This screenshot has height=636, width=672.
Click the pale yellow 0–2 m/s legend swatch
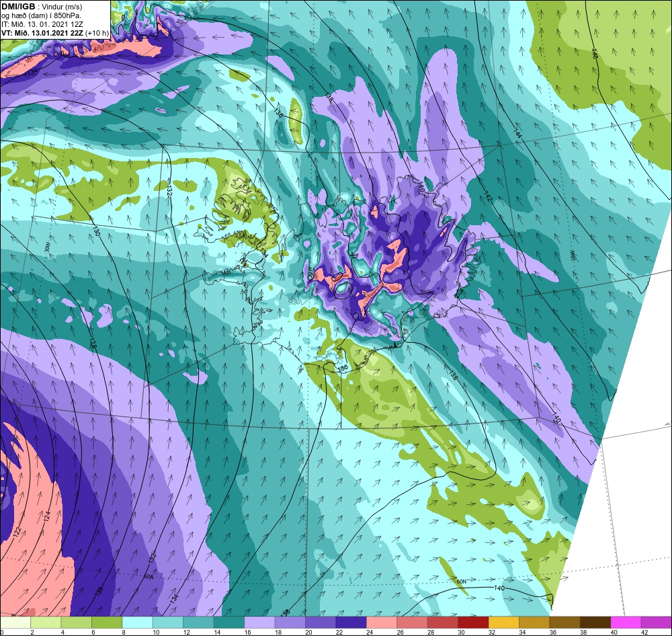coord(15,623)
